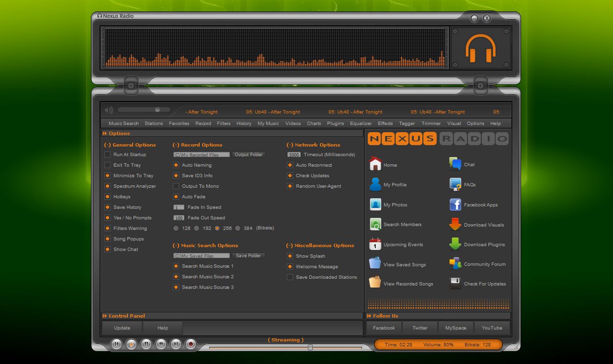Click the Search Members icon
Viewport: 613px width, 364px height.
coord(375,224)
